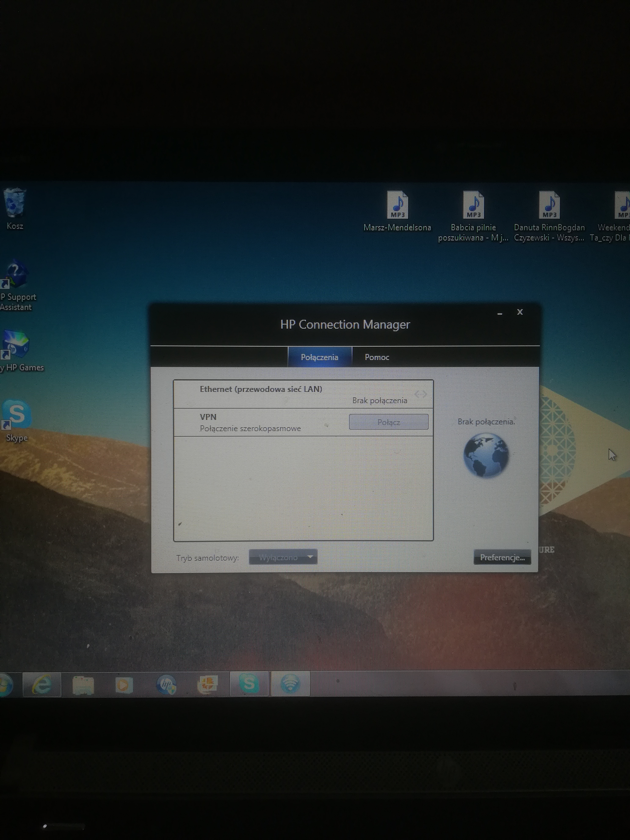The height and width of the screenshot is (840, 630).
Task: Select the Ethernet (przewodowa sieć LAN) row
Action: (303, 394)
